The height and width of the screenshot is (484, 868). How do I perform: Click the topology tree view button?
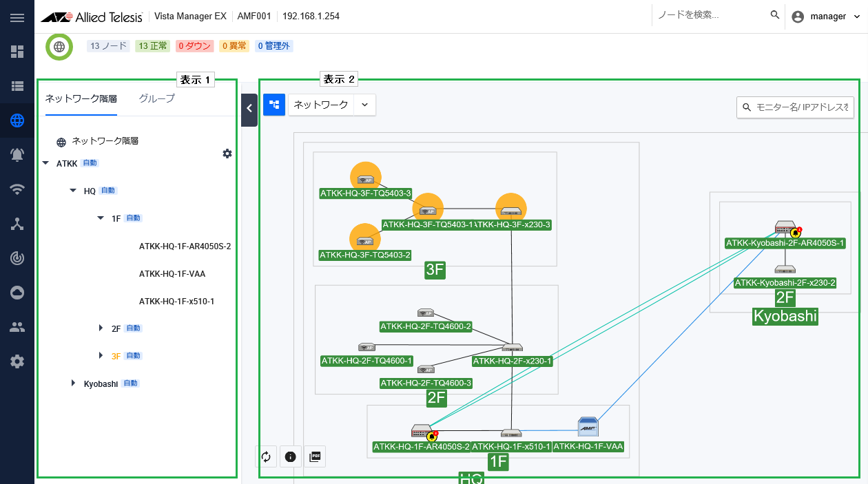coord(274,105)
